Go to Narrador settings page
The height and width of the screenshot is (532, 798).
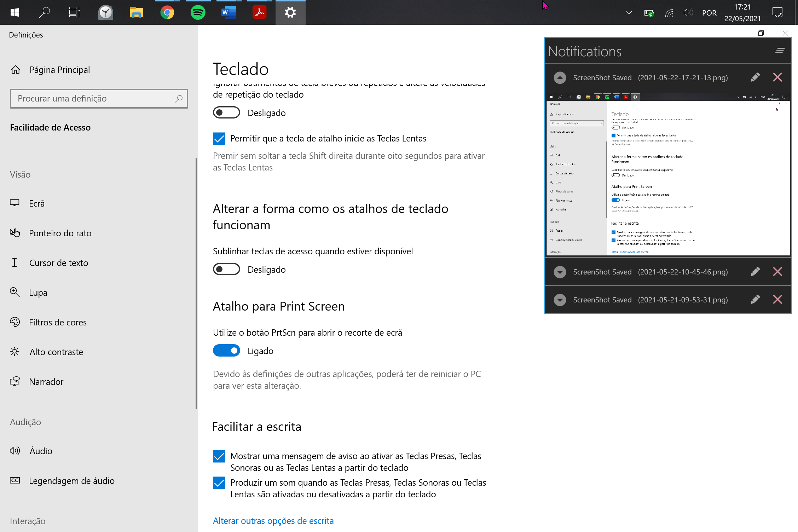coord(46,382)
